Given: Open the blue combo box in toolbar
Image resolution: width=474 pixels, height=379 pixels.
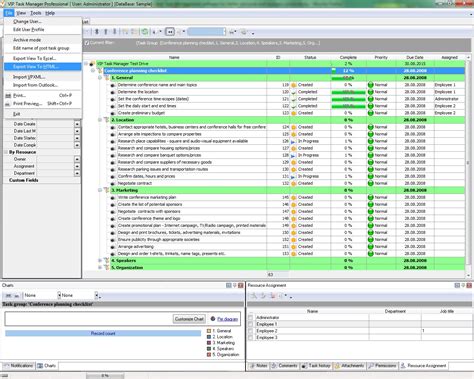Looking at the screenshot, I should tap(206, 32).
